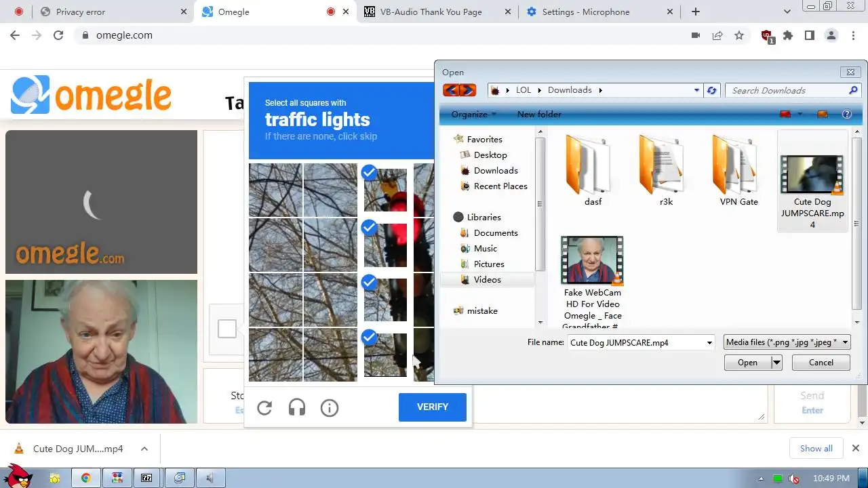Uncheck the fourth checked captcha tile at bottom
Viewport: 868px width, 488px height.
click(385, 354)
